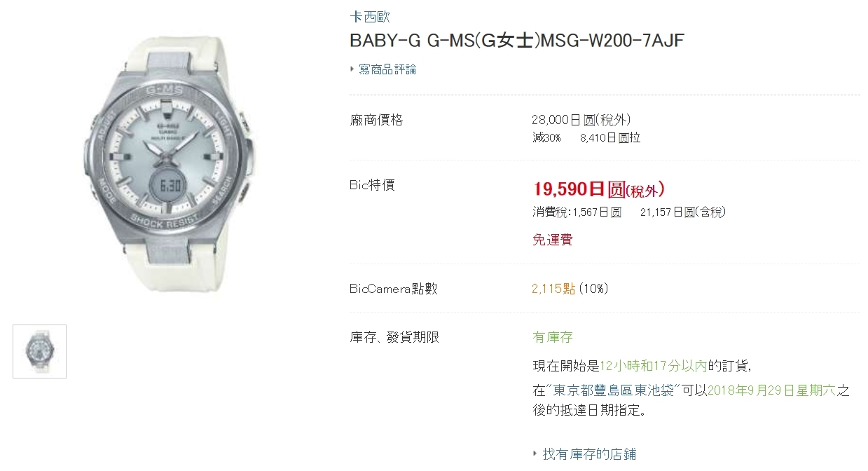Screen dimensions: 868x471
Task: Click the 寫商品評論 review link
Action: [387, 69]
